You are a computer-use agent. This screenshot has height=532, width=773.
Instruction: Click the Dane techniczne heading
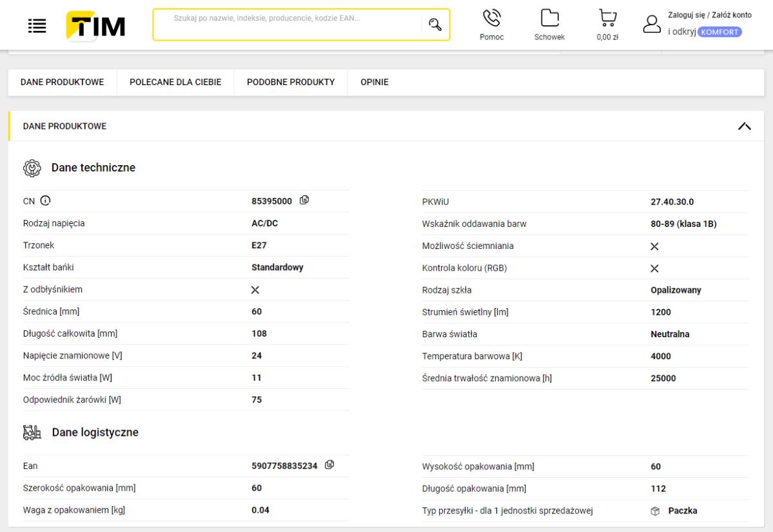(x=93, y=168)
